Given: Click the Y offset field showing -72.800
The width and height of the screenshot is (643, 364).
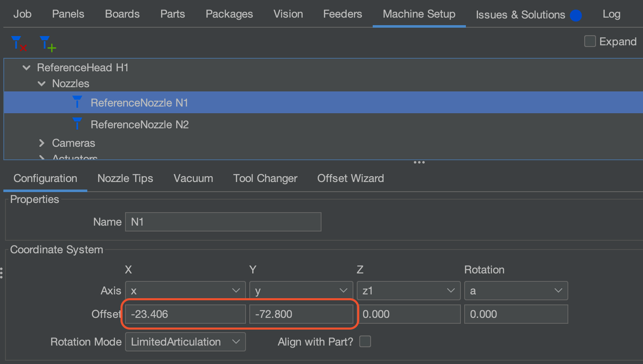Looking at the screenshot, I should 301,314.
